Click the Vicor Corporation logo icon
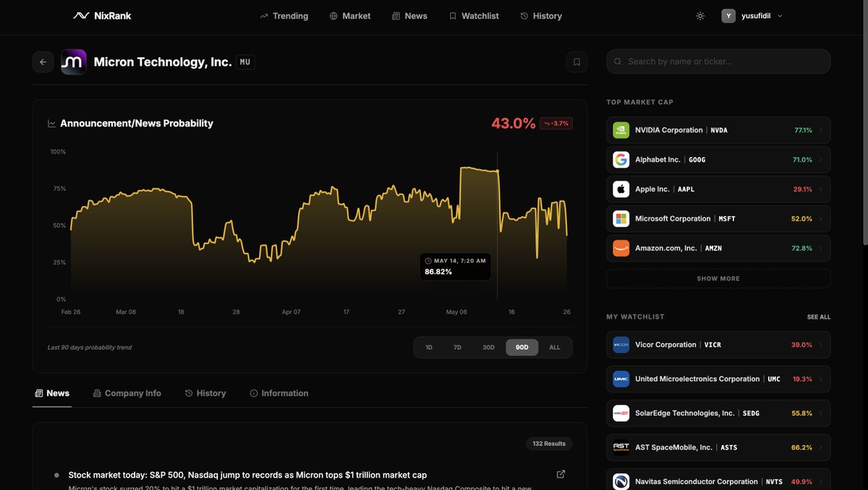Viewport: 868px width, 490px height. (621, 345)
